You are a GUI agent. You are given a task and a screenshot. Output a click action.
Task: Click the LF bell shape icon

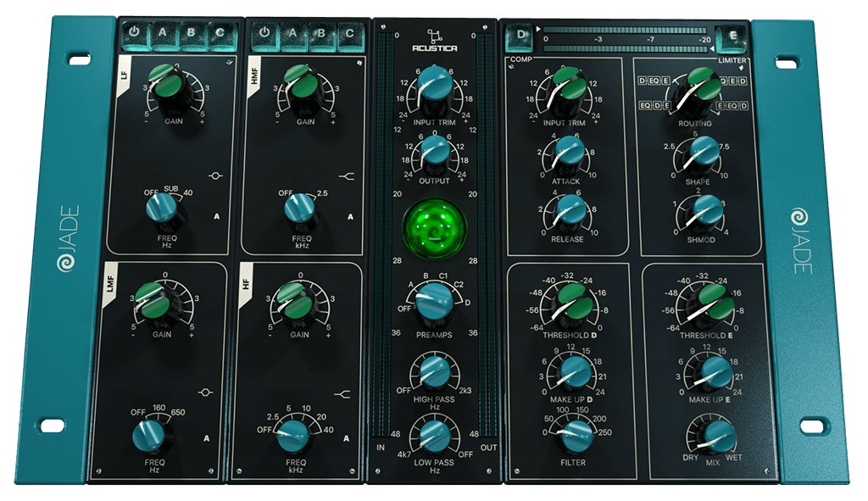pyautogui.click(x=215, y=176)
